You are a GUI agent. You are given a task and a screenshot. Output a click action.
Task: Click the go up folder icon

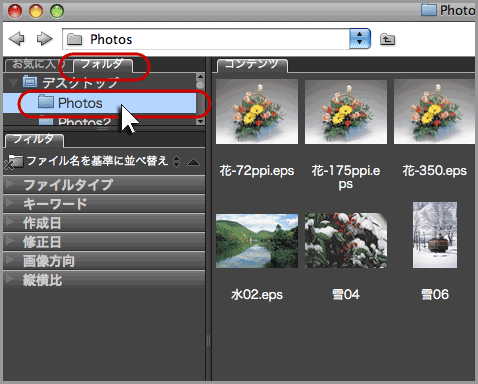(x=387, y=39)
